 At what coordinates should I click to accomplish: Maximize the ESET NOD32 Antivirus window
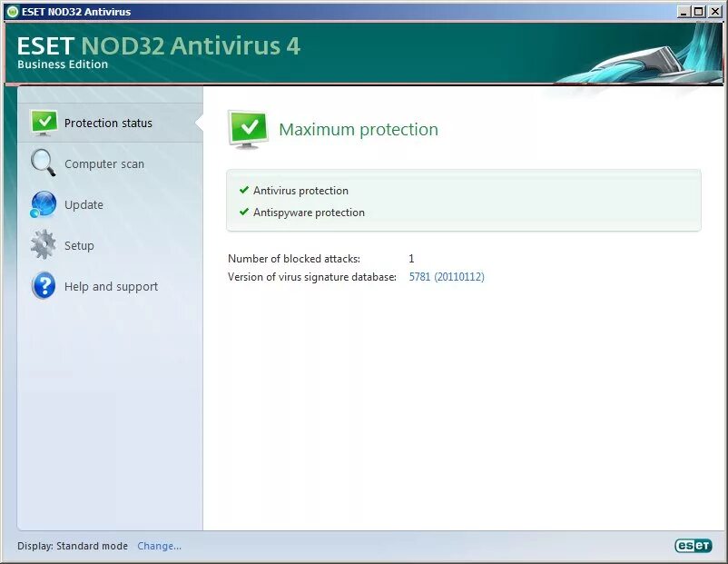click(699, 12)
